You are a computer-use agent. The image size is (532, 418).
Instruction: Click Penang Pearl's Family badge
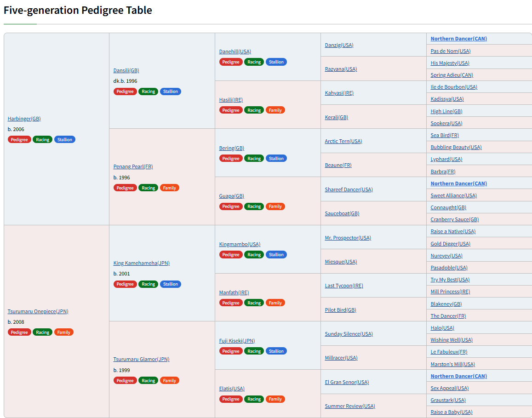coord(169,188)
